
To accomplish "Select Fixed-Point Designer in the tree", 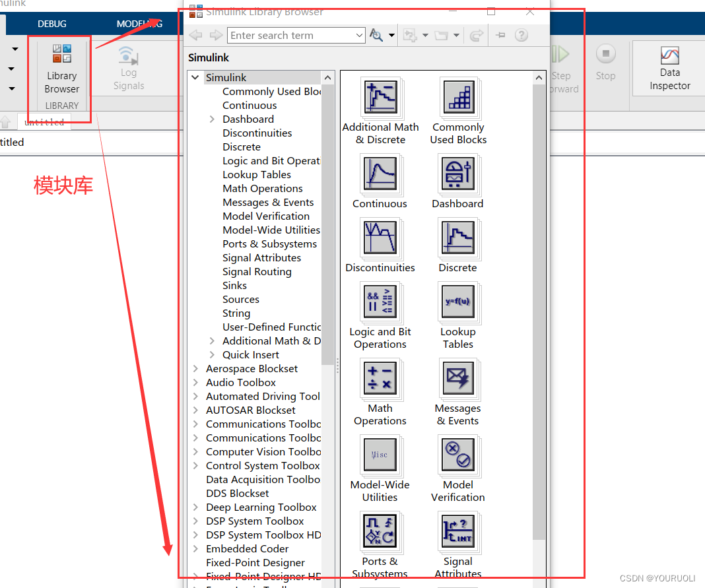I will 255,563.
